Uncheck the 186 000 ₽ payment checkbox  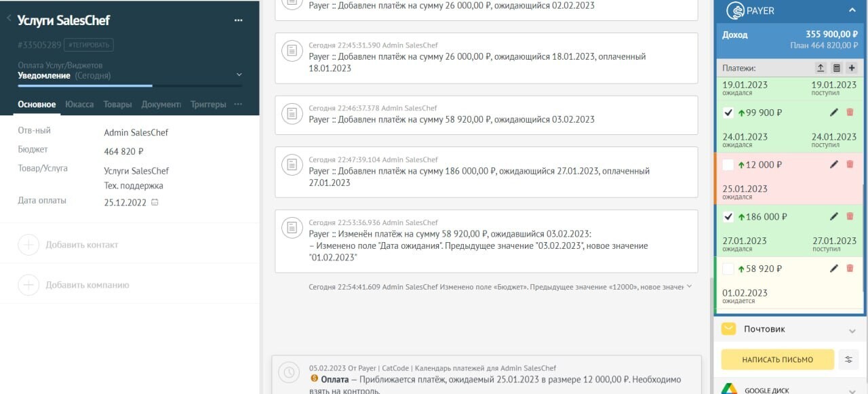click(x=728, y=217)
